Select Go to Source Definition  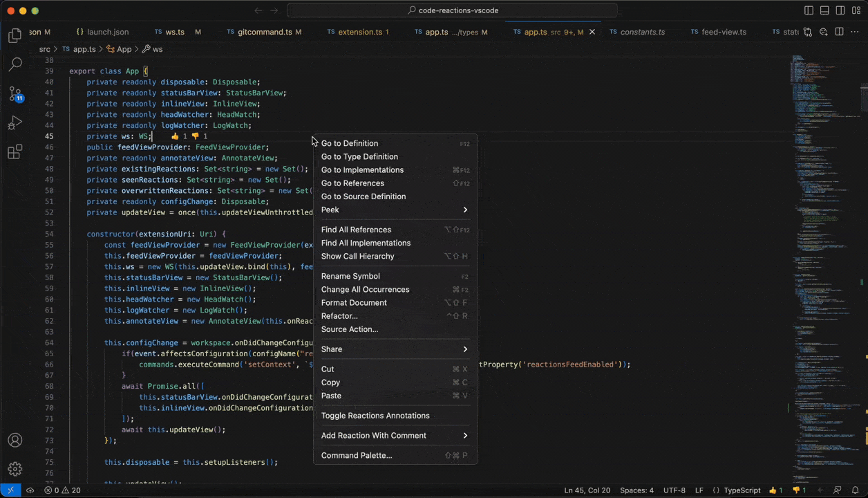[x=395, y=196]
